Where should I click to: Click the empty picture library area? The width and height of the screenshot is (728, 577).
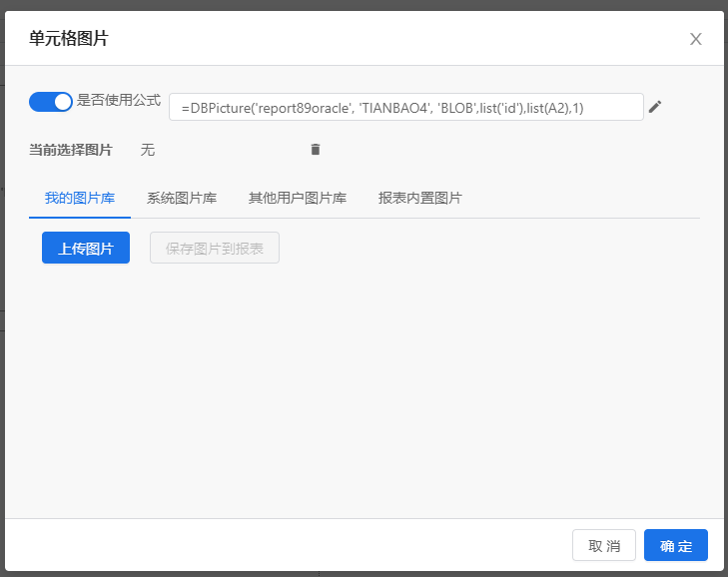tap(364, 389)
